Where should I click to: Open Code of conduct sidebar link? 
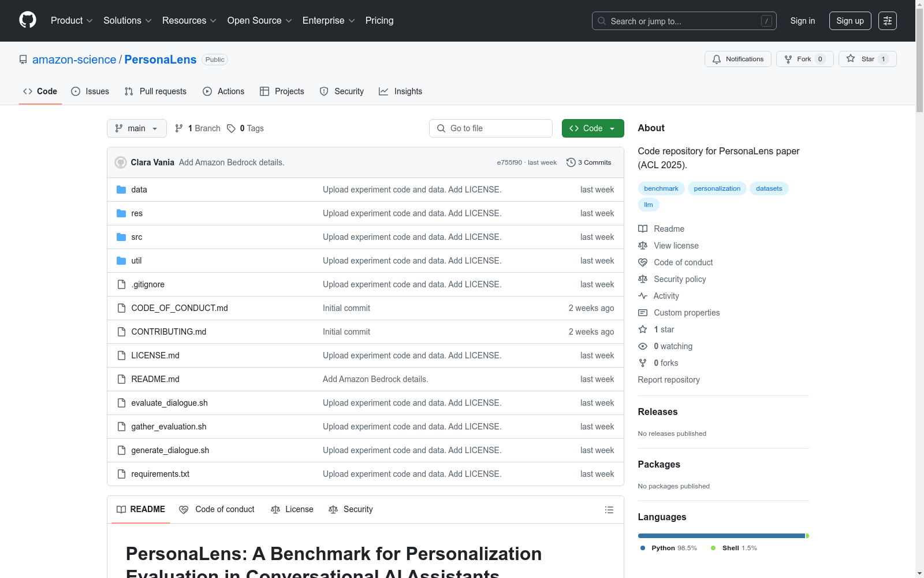tap(676, 262)
